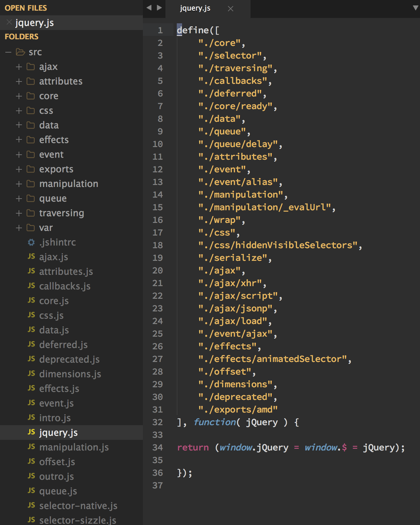Screen dimensions: 420x525
Task: Close the jquery.js editor tab
Action: pos(231,9)
